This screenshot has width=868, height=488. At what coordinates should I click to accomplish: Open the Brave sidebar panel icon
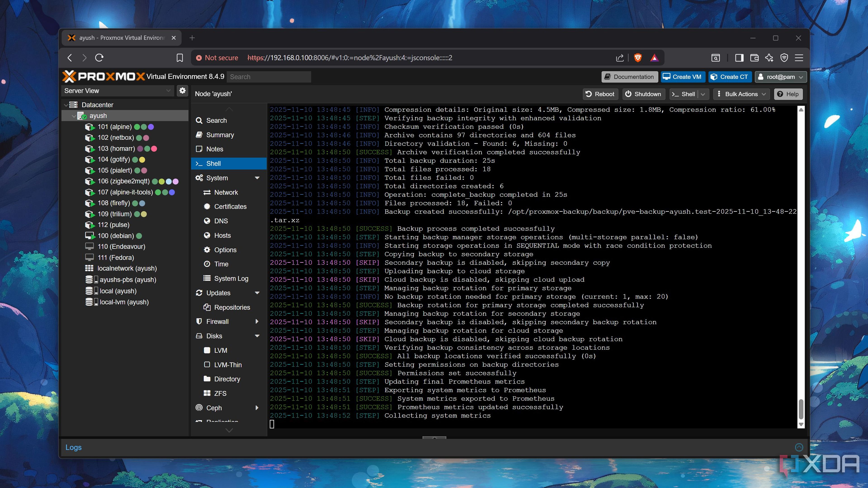point(739,58)
